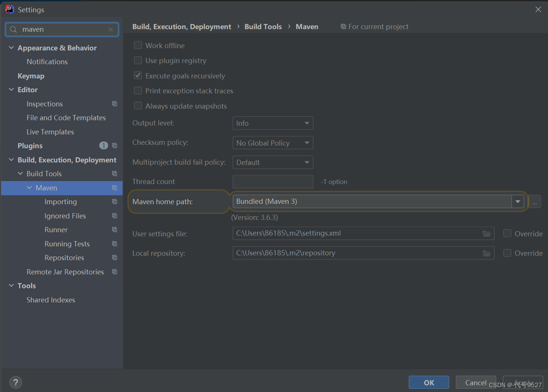Click the folder icon in User settings file field
The image size is (548, 392).
[x=486, y=234]
